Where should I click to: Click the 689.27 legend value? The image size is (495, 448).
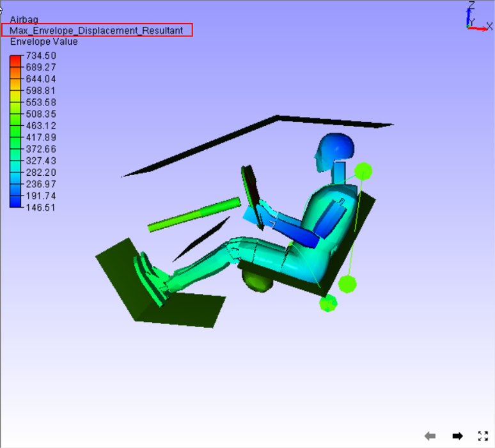pos(41,67)
